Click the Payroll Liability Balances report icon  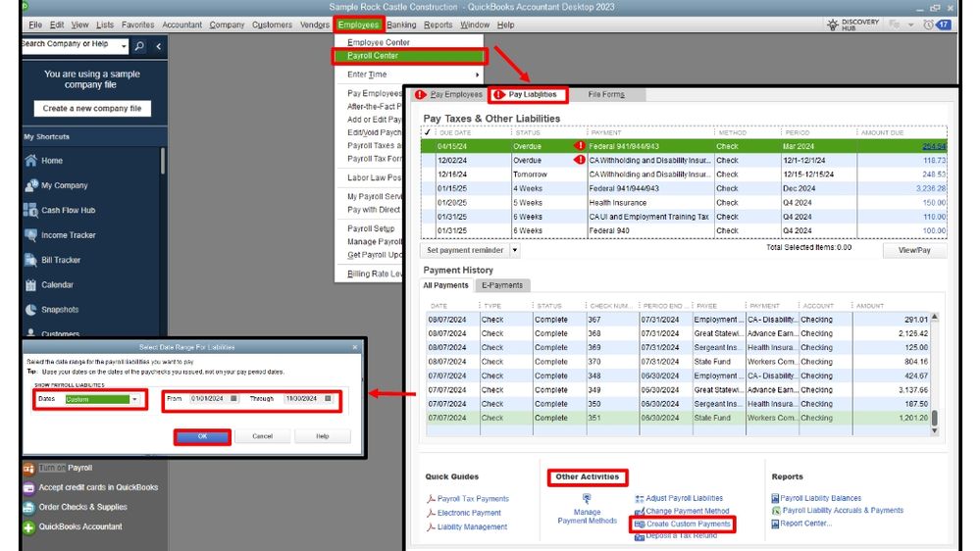coord(775,498)
